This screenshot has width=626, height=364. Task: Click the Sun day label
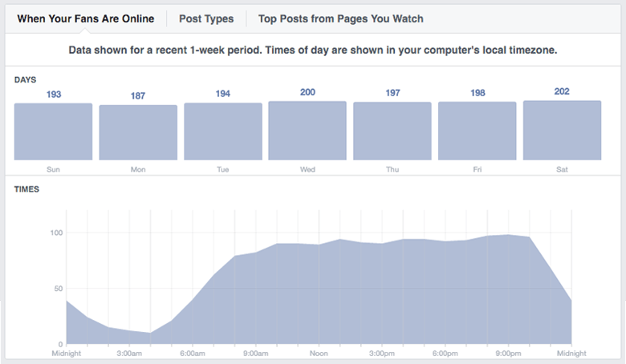pyautogui.click(x=53, y=169)
